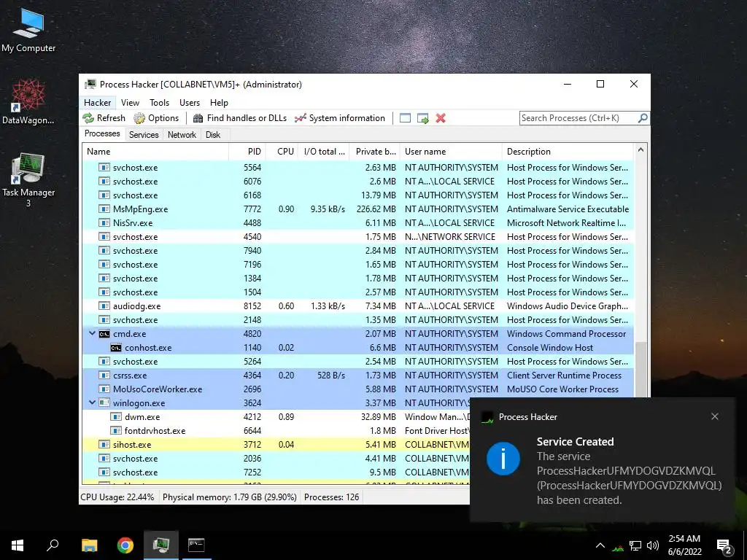Click the cmd.exe console icon
747x560 pixels.
coord(104,334)
